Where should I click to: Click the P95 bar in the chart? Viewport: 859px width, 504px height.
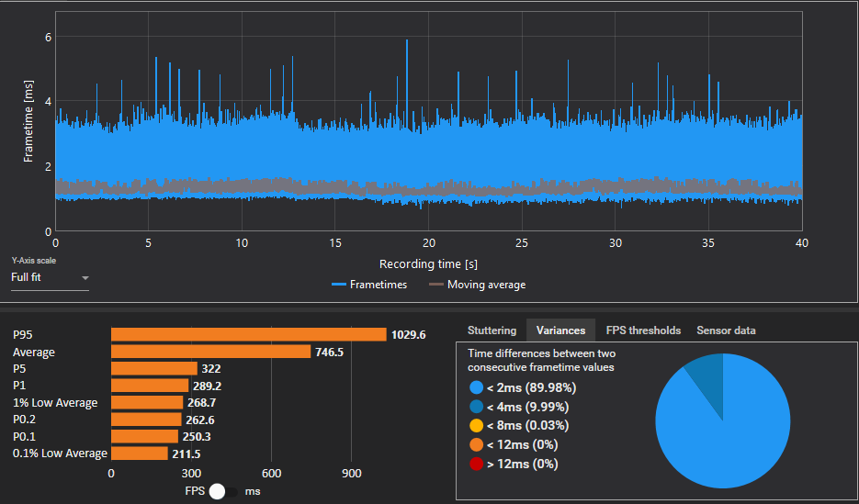[249, 334]
